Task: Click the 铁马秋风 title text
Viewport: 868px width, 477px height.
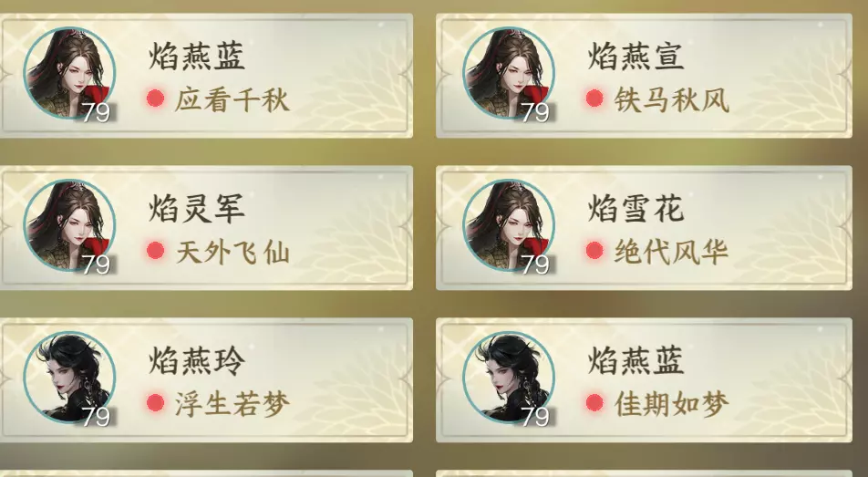Action: 671,101
